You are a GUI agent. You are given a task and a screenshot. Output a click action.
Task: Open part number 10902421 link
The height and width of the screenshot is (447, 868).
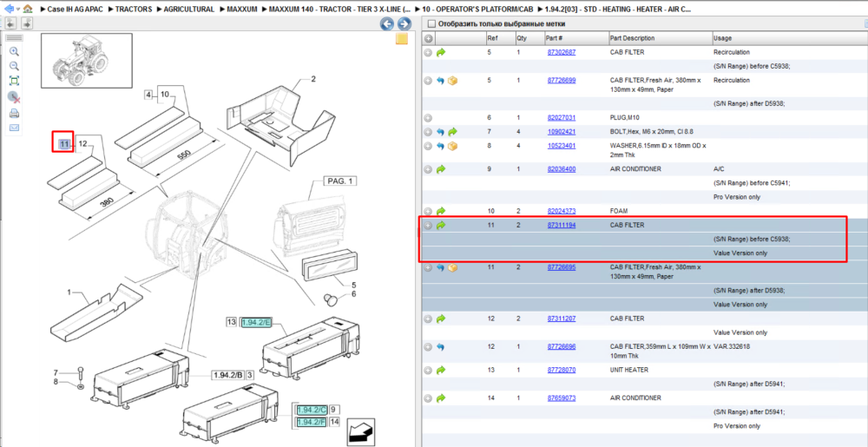click(562, 132)
